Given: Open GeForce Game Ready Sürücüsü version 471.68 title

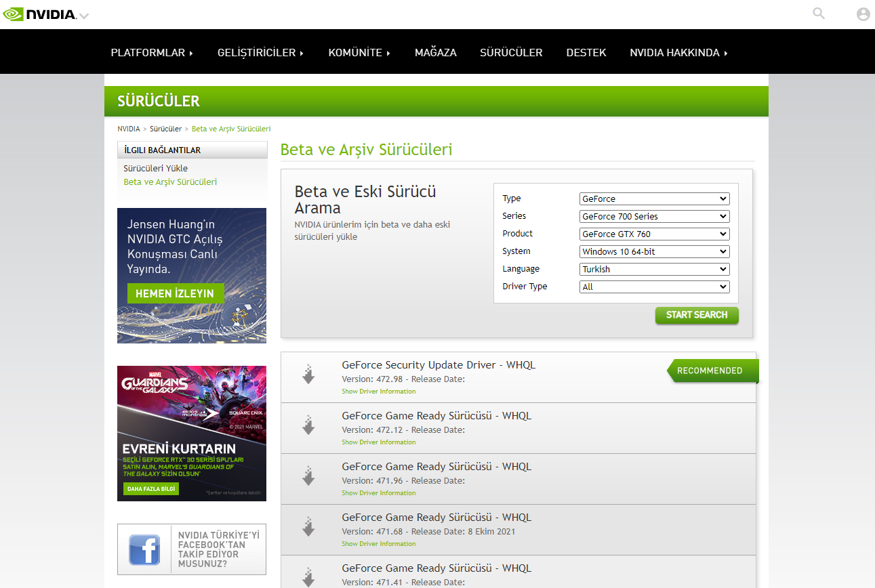Looking at the screenshot, I should tap(436, 518).
